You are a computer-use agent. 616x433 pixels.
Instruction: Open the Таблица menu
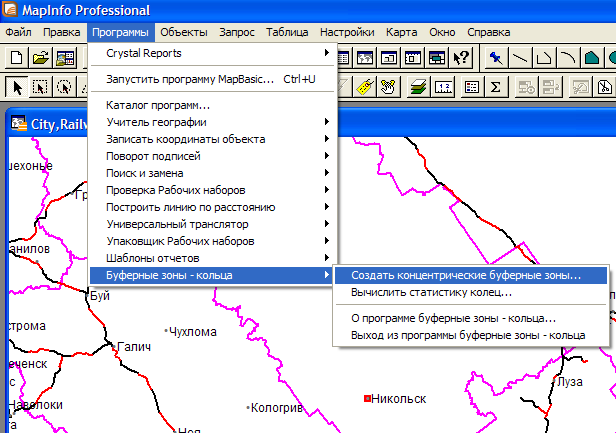(287, 32)
